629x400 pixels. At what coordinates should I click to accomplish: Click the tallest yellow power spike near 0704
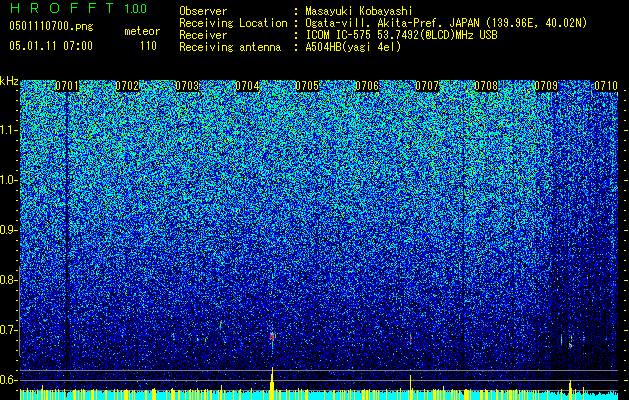pyautogui.click(x=272, y=383)
